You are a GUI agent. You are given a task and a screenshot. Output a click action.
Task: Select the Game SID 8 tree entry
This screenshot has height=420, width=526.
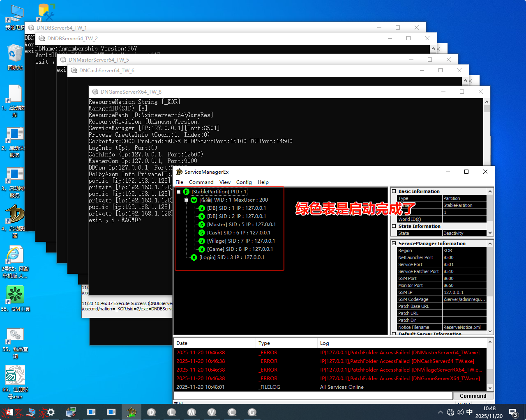point(240,249)
